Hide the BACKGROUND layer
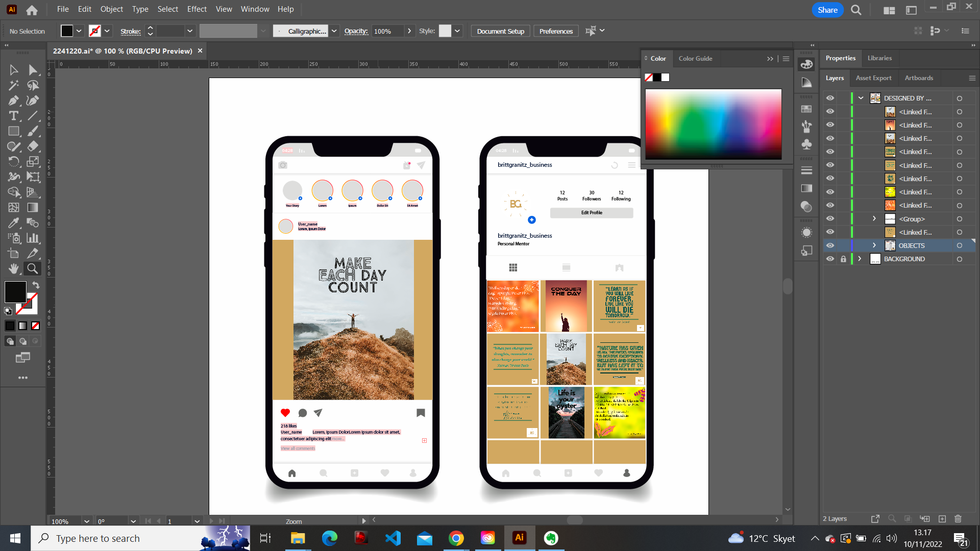Image resolution: width=980 pixels, height=551 pixels. pos(830,259)
